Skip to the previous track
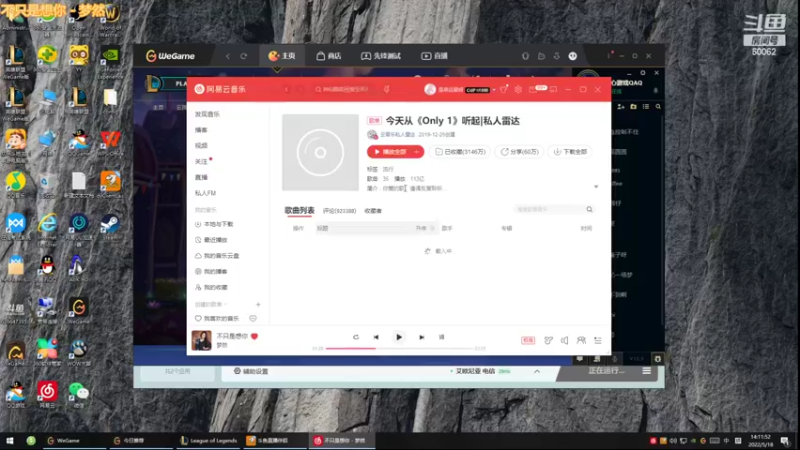 point(376,337)
